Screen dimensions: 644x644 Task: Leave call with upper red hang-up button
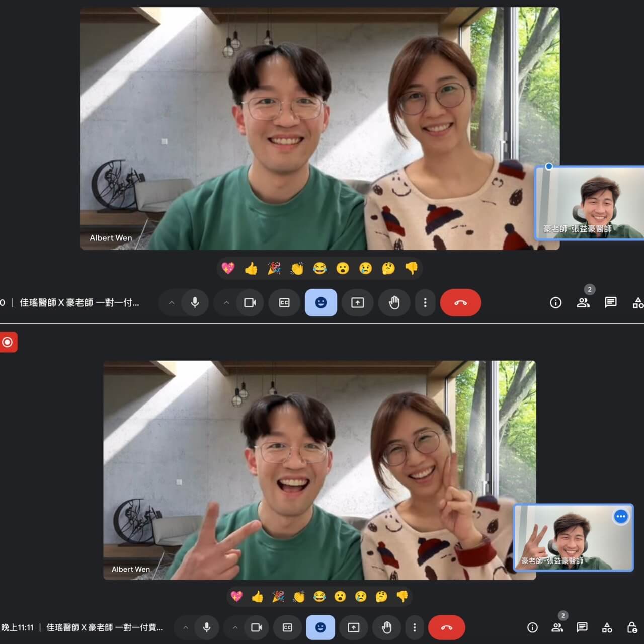(x=460, y=302)
